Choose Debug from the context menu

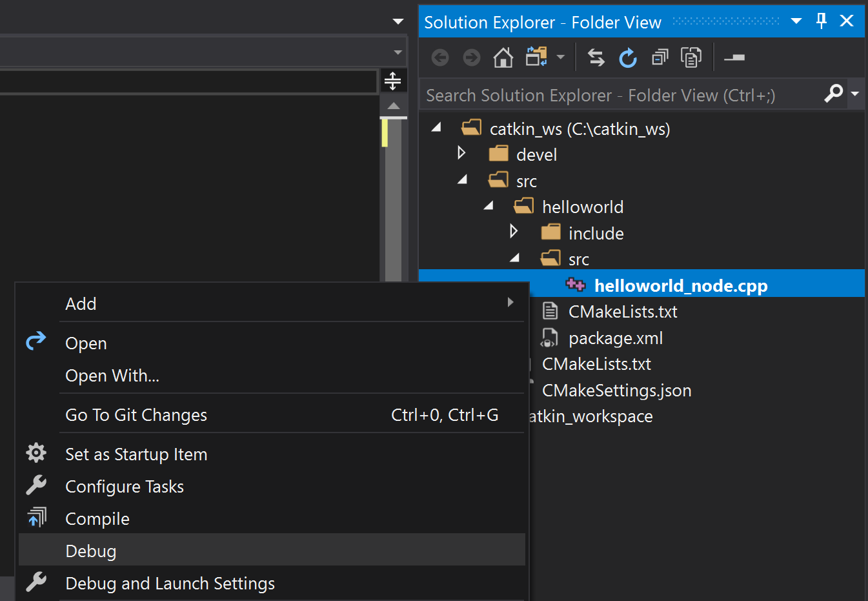coord(272,551)
